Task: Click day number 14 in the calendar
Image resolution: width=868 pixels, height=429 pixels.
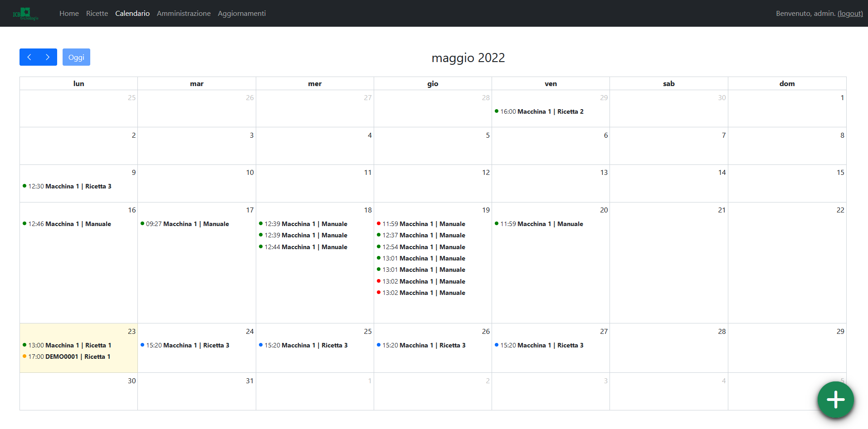Action: [x=722, y=173]
